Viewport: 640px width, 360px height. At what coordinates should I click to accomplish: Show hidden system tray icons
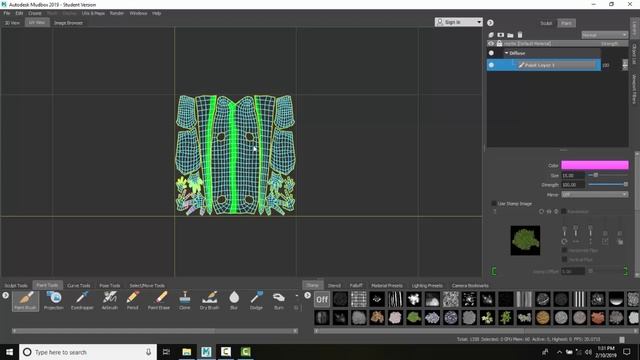coord(559,352)
